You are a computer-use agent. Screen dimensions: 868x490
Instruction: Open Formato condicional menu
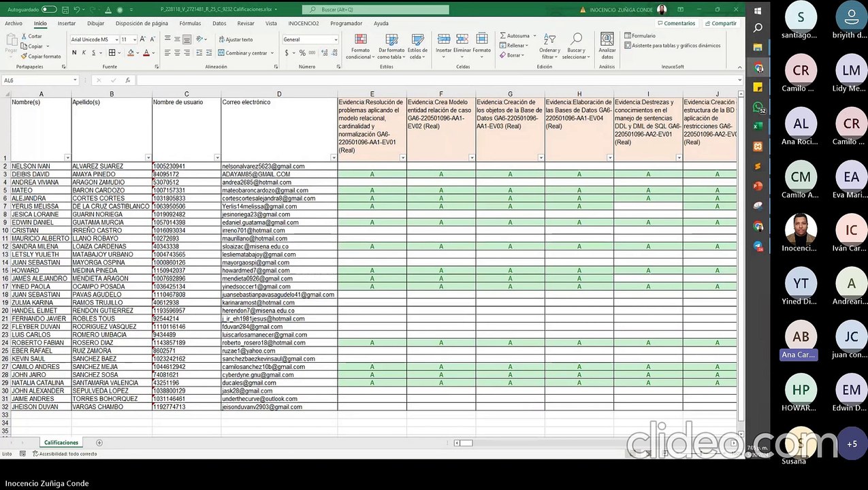tap(360, 46)
